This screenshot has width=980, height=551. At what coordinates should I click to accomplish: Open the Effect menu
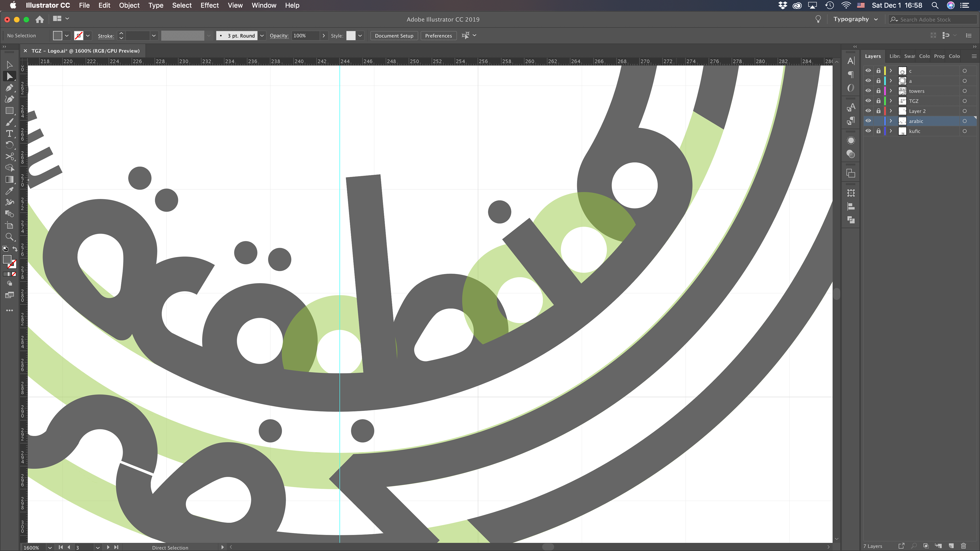[x=209, y=5]
